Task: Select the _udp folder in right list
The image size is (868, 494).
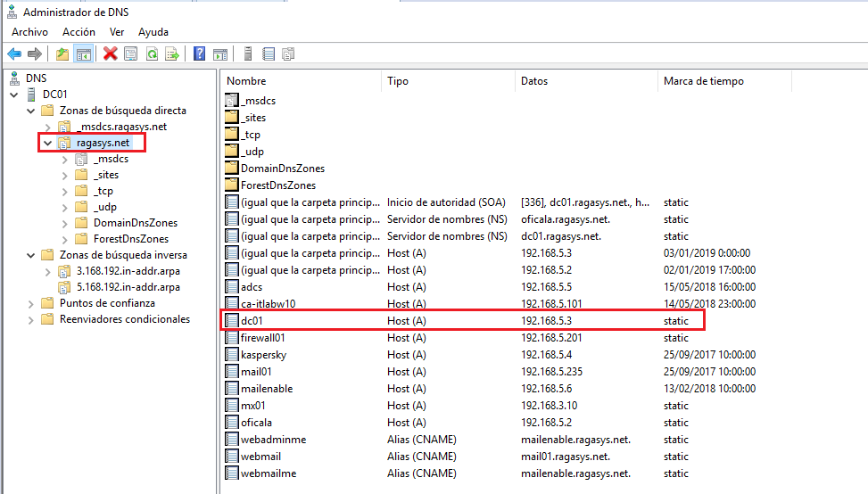Action: click(x=252, y=151)
